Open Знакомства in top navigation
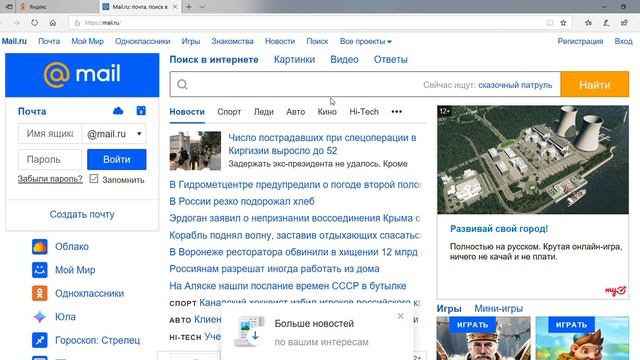 [x=232, y=41]
